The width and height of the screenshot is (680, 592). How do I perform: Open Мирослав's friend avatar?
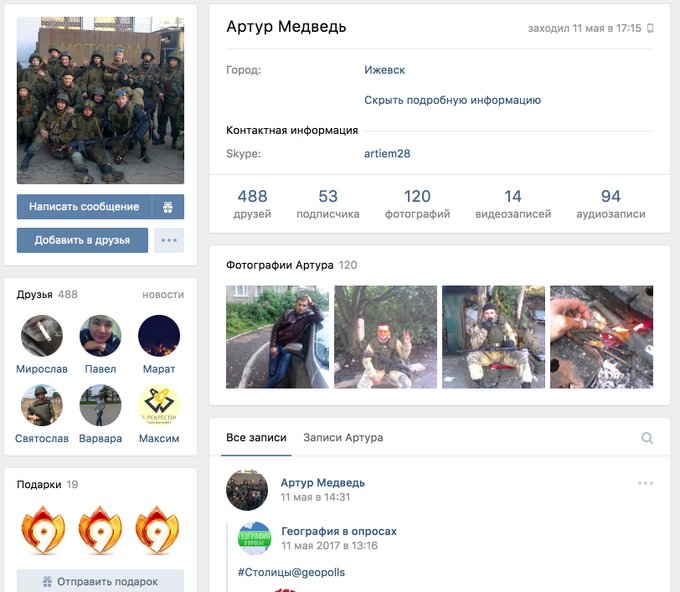tap(42, 336)
